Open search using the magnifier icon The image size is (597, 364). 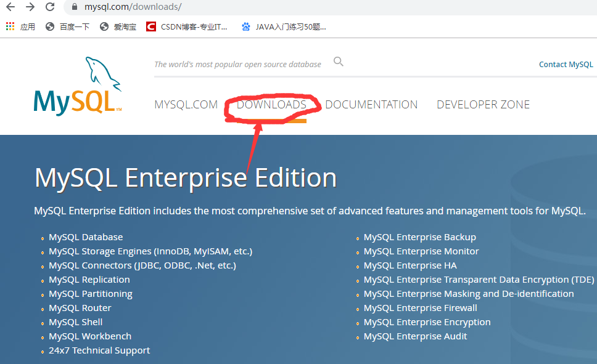coord(338,62)
